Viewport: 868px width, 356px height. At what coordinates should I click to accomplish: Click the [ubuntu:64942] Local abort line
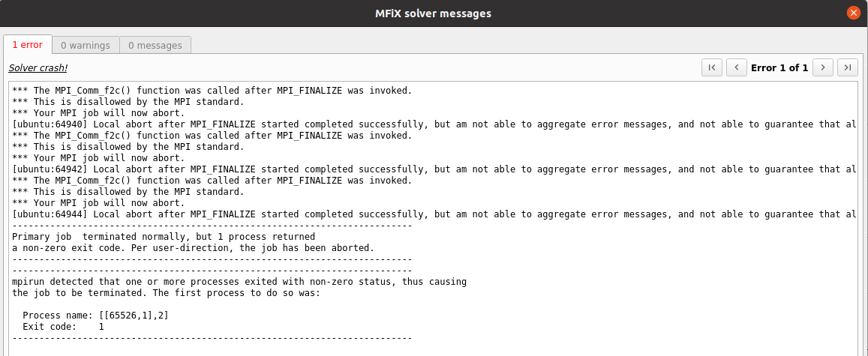[434, 169]
